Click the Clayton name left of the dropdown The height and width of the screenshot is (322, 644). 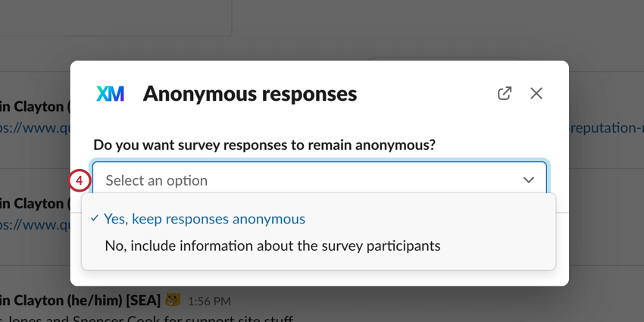(34, 203)
